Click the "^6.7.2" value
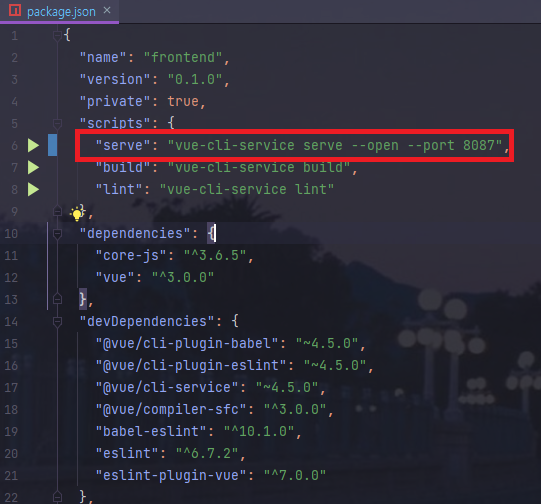The width and height of the screenshot is (541, 504). (x=207, y=454)
